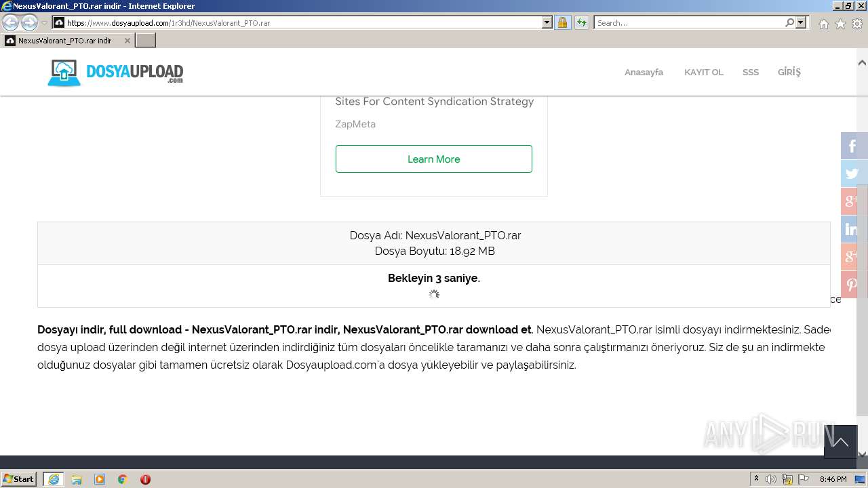Close the NexusValorant_PTO.rar tab
Screen dimensions: 868x488
coord(127,41)
